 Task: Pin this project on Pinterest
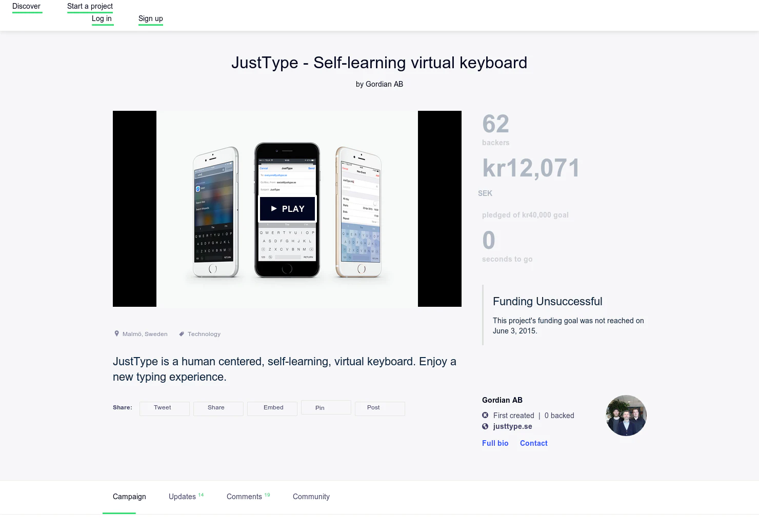pyautogui.click(x=326, y=407)
